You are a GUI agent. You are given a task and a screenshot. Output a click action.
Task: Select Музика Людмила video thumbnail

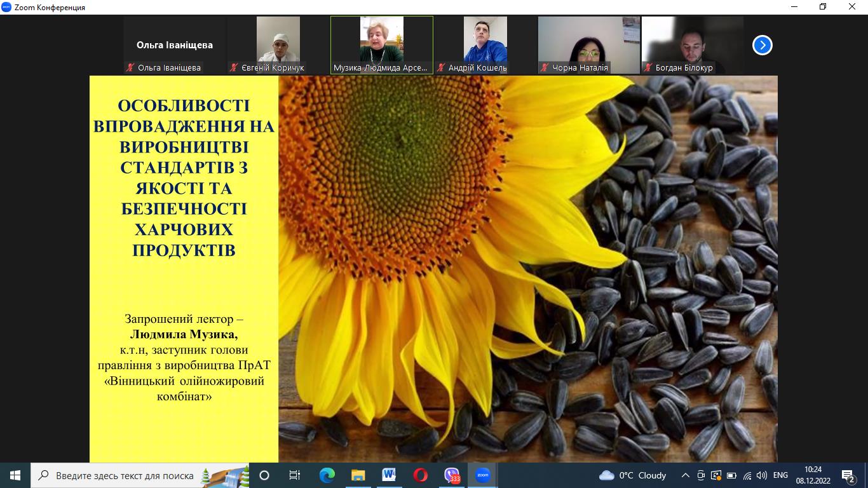pyautogui.click(x=381, y=44)
